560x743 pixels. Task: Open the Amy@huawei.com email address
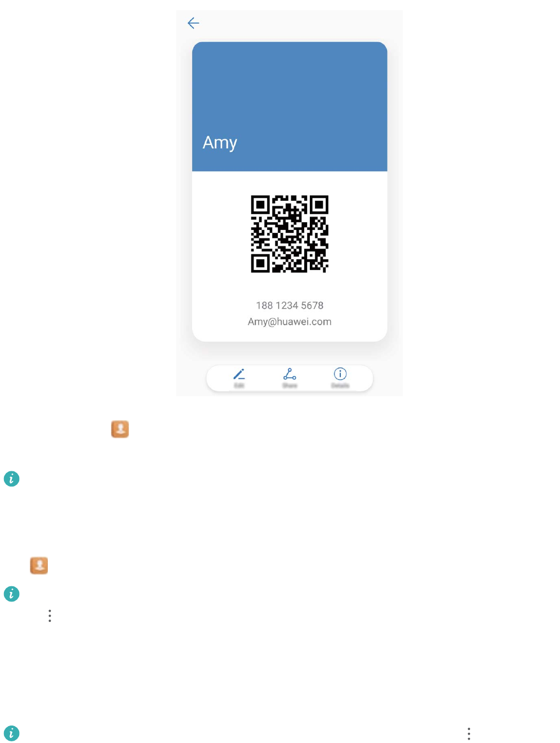tap(290, 322)
